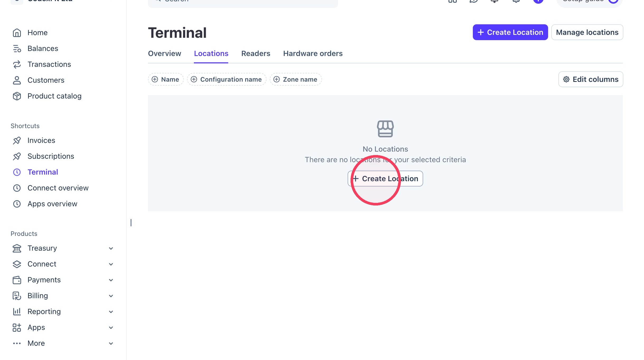
Task: Click the Transactions arrows icon
Action: pyautogui.click(x=17, y=64)
